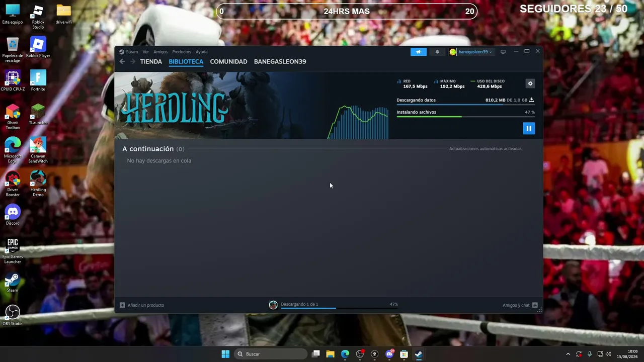This screenshot has width=644, height=362.
Task: Select the Steam desktop shortcut
Action: click(x=13, y=283)
